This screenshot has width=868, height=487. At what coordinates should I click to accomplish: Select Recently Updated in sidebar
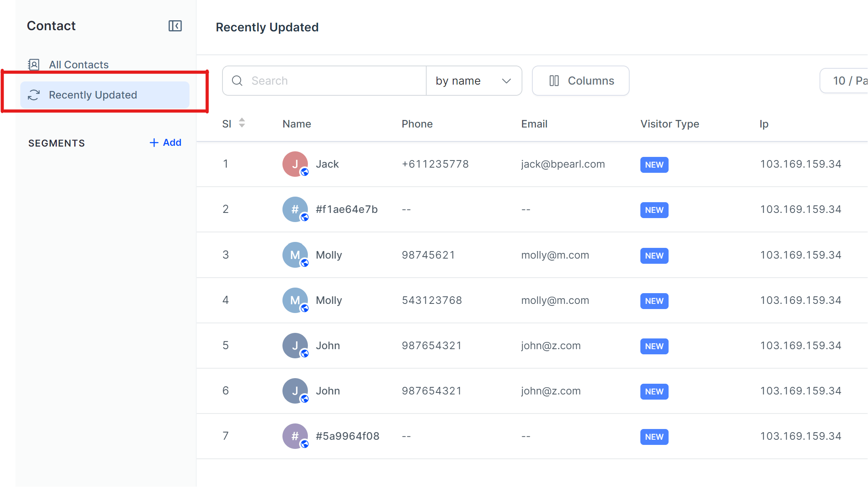pyautogui.click(x=105, y=95)
